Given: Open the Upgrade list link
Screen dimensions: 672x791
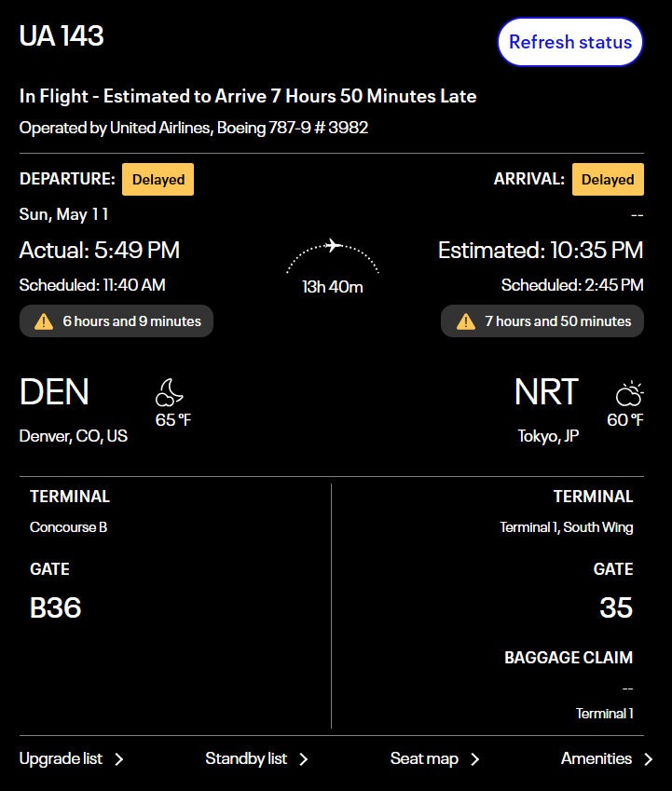Looking at the screenshot, I should [x=62, y=758].
